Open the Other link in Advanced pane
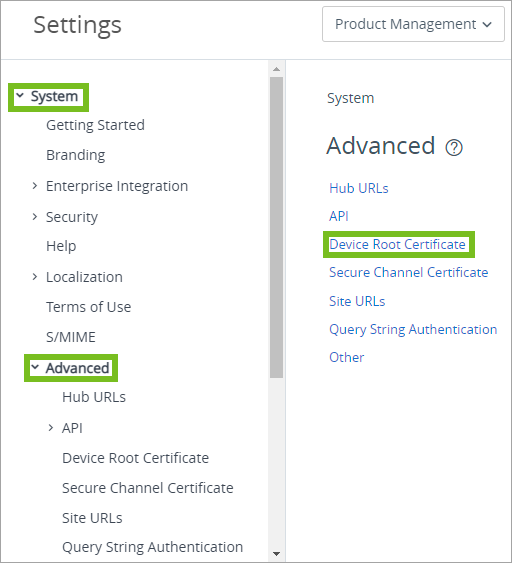 coord(346,357)
